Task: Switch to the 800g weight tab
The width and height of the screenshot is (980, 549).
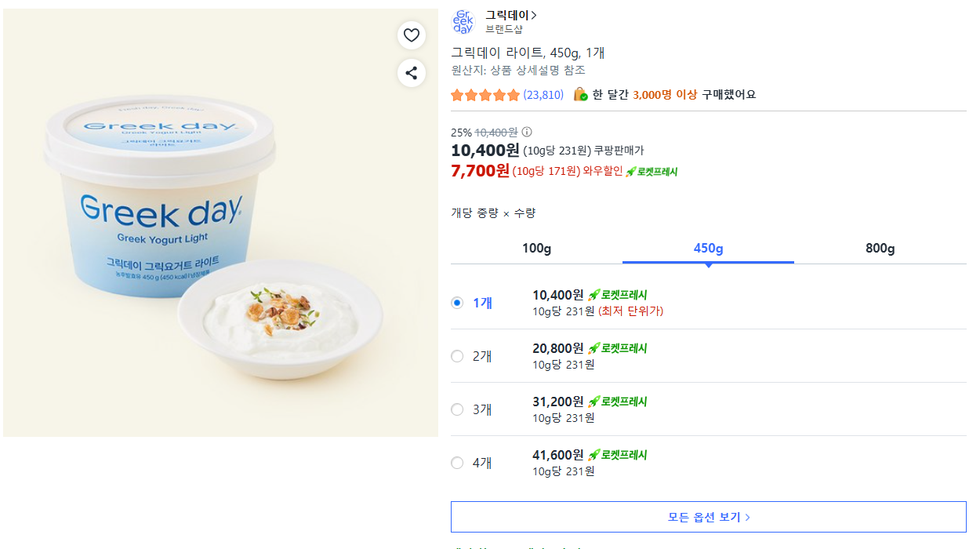Action: point(880,249)
